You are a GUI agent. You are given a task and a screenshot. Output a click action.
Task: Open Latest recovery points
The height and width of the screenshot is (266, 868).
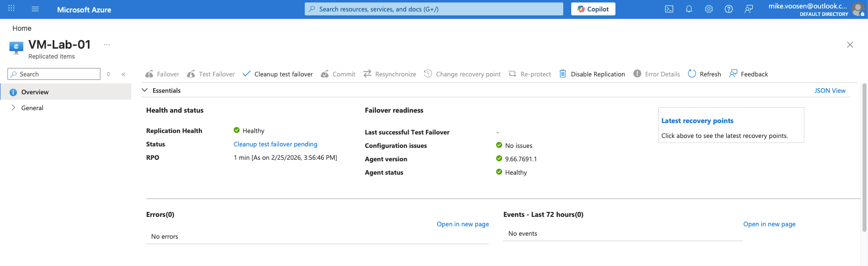pyautogui.click(x=697, y=121)
